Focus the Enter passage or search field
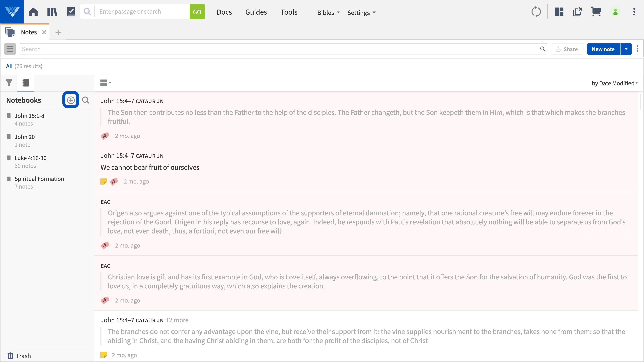 pyautogui.click(x=142, y=12)
